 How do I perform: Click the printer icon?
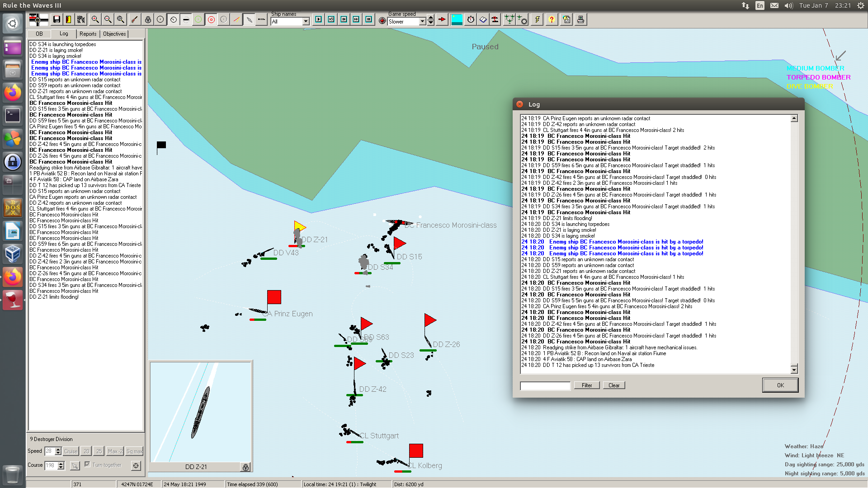[581, 19]
